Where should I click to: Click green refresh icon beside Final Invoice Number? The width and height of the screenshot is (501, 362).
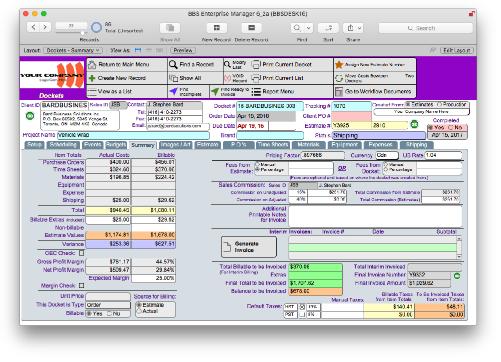(457, 276)
